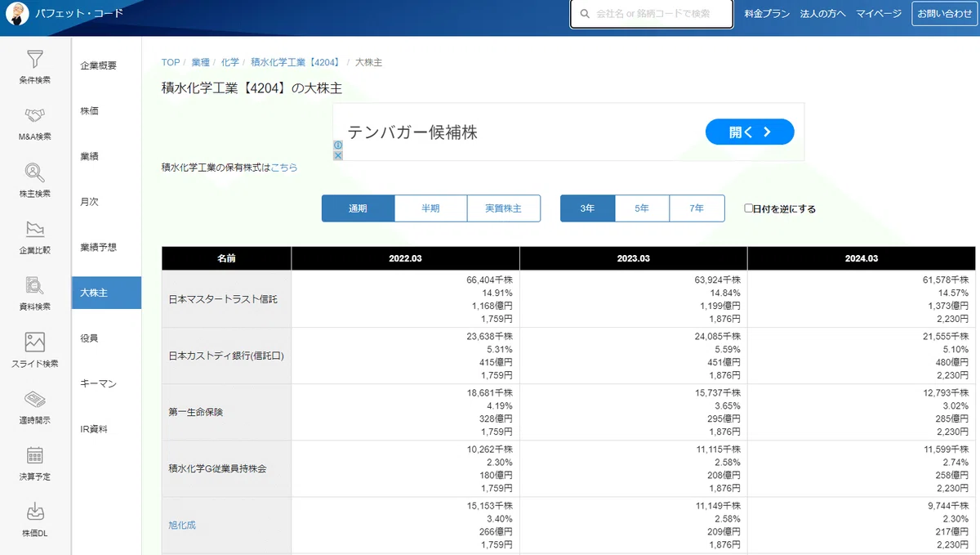
Task: Select the 7年 range option
Action: [697, 208]
